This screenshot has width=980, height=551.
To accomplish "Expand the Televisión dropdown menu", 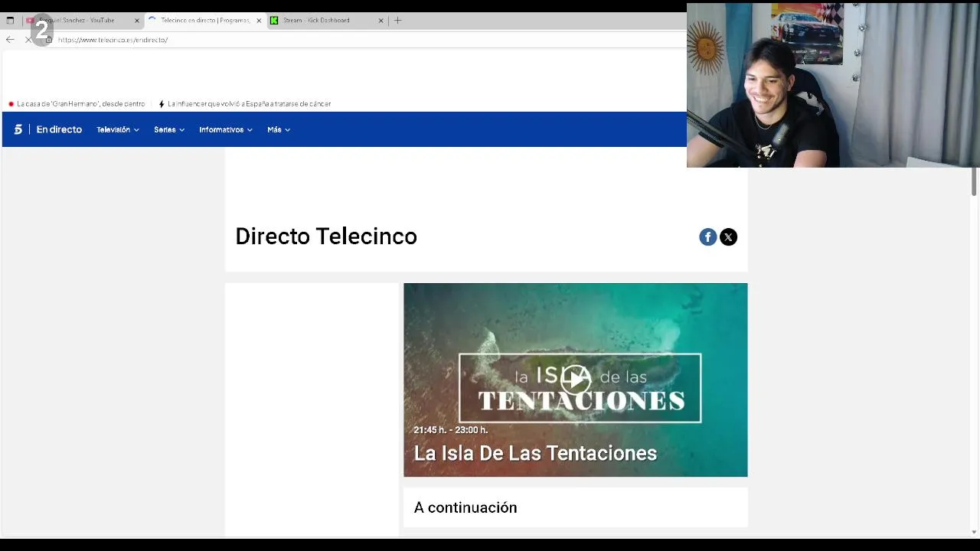I will click(x=118, y=129).
